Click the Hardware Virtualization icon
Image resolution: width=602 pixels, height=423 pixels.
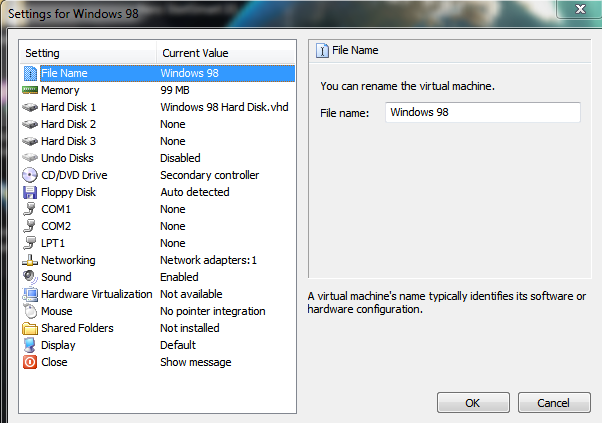point(30,294)
